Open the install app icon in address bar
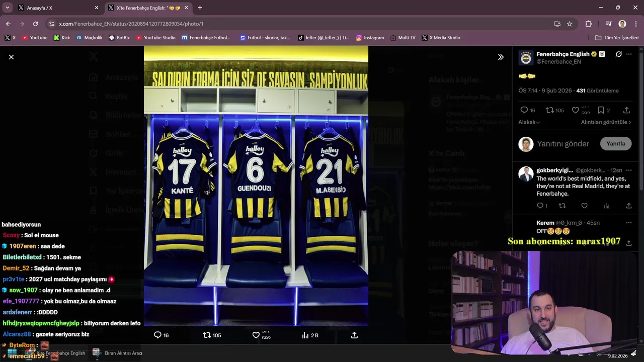Screen dimensions: 644x362 pos(557,24)
